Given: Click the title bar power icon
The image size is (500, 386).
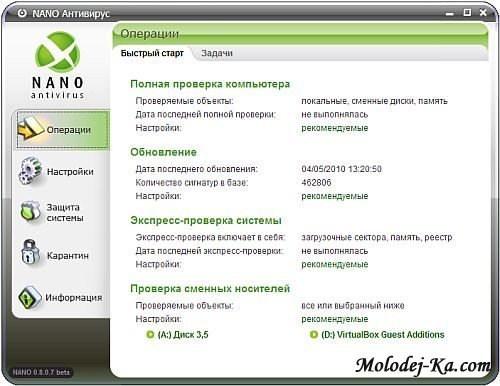Looking at the screenshot, I should (22, 13).
